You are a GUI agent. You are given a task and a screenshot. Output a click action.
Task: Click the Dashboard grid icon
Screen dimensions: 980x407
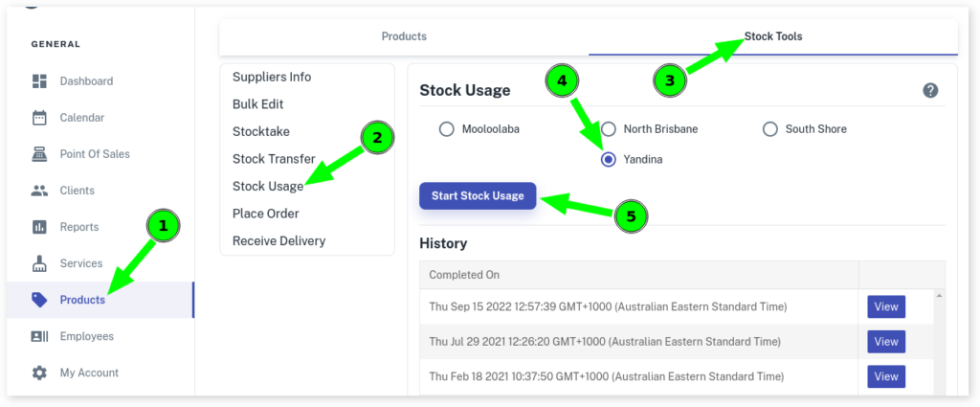click(x=39, y=81)
